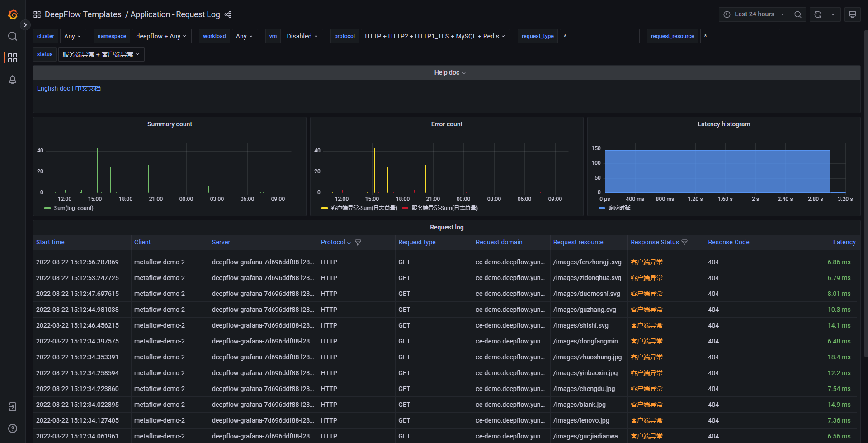Open the namespace deepflow + Any dropdown
Image resolution: width=868 pixels, height=443 pixels.
click(x=161, y=36)
